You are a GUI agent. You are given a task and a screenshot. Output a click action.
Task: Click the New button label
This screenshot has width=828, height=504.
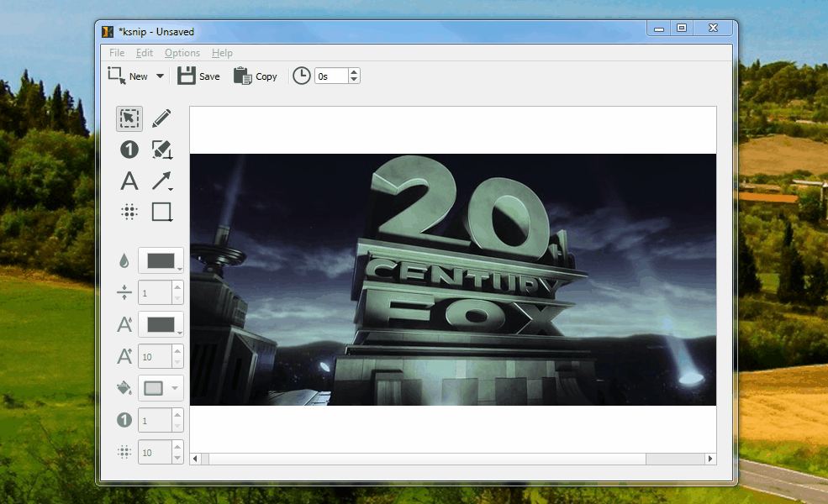pos(139,76)
